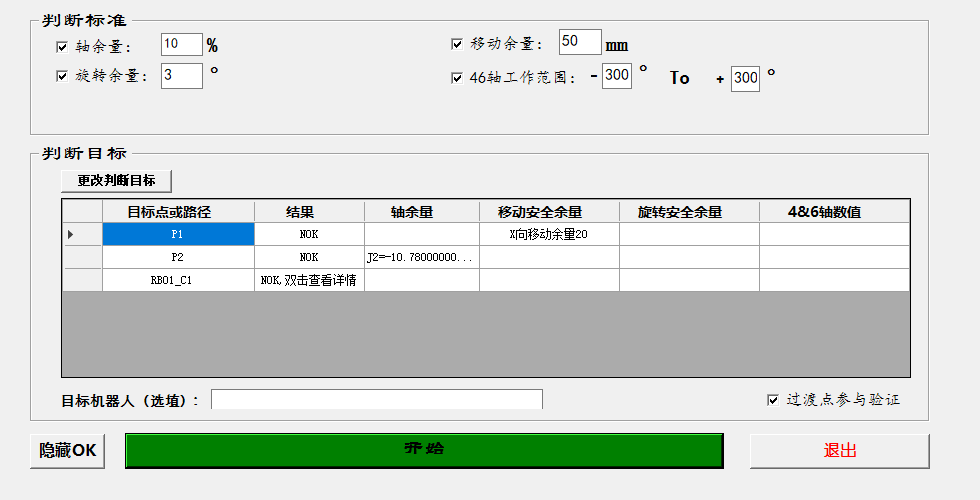Image resolution: width=980 pixels, height=500 pixels.
Task: Uncheck 过渡点参与验证 option
Action: click(x=772, y=400)
